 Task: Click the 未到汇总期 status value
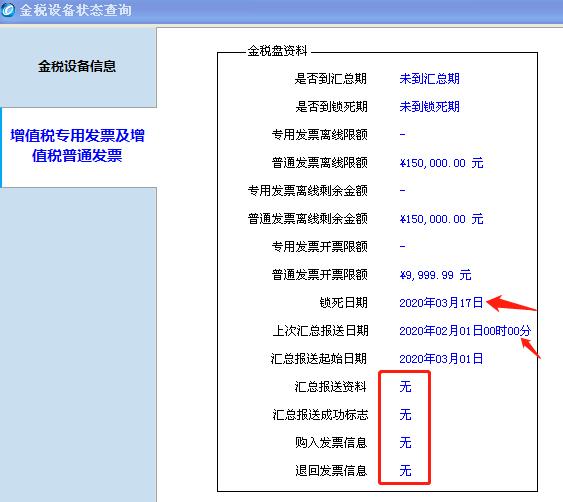pos(429,79)
